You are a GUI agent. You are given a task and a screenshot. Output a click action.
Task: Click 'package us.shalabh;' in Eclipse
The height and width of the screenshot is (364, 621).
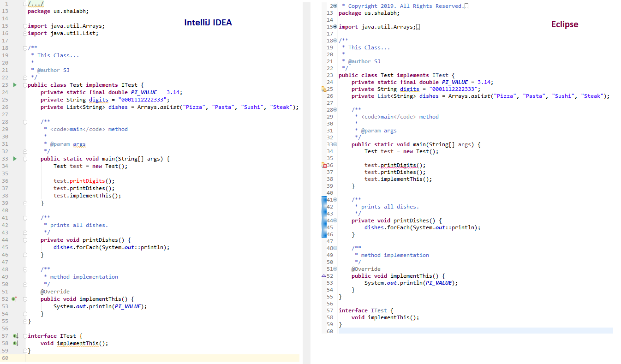click(x=369, y=13)
